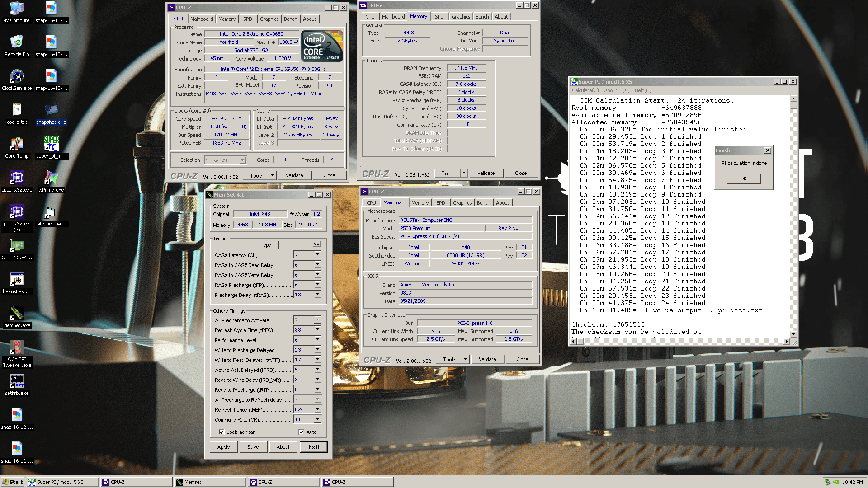This screenshot has height=488, width=868.
Task: Open About...(A) menu in Super PI
Action: [x=616, y=90]
